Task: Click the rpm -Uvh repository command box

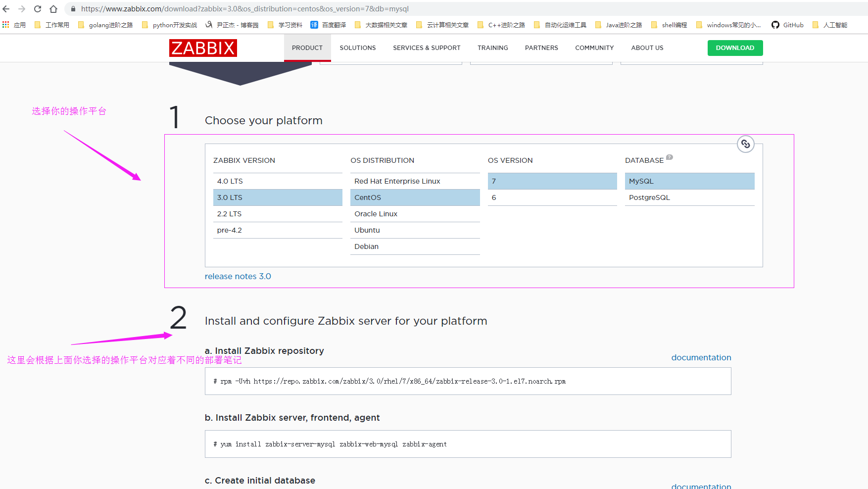Action: coord(468,381)
